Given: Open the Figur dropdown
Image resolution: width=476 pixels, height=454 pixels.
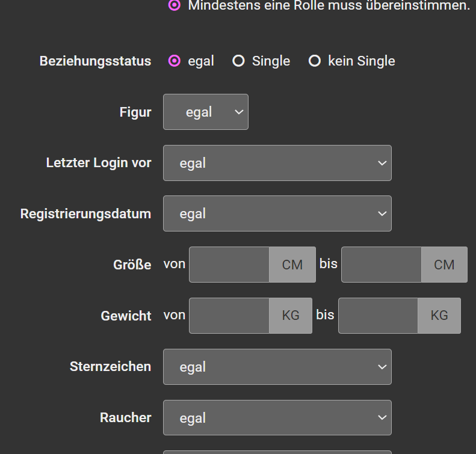Looking at the screenshot, I should (206, 112).
